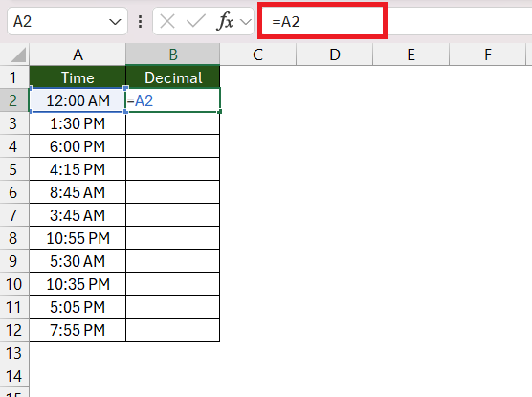Viewport: 532px width, 397px height.
Task: Click empty Decimal cell beside 6:00 PM
Action: tap(172, 146)
